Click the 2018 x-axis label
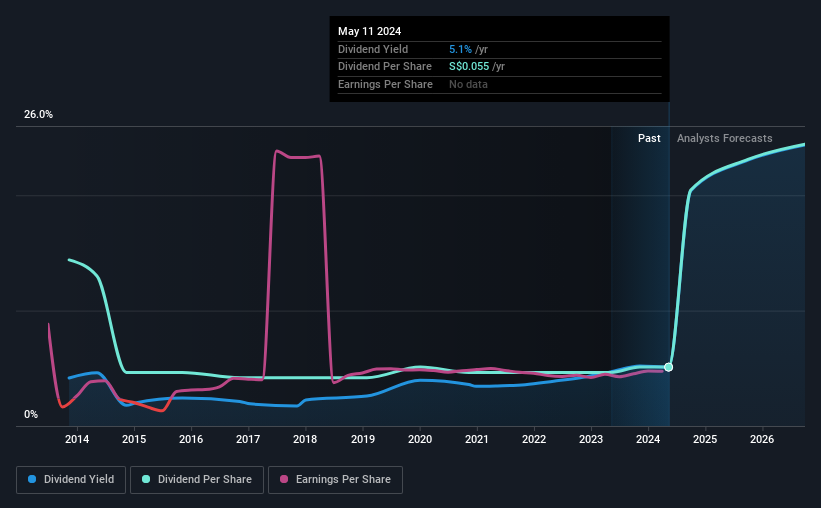The height and width of the screenshot is (508, 821). 305,439
